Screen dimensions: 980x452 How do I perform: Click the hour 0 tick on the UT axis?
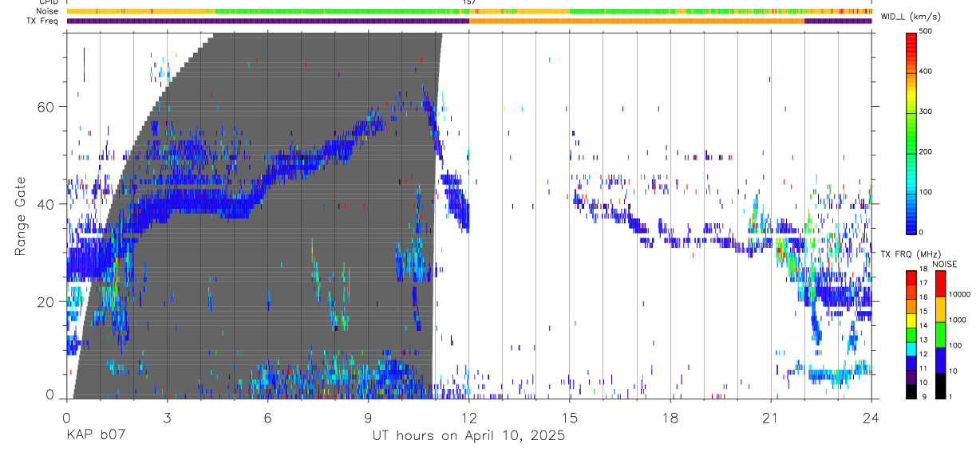pos(66,417)
